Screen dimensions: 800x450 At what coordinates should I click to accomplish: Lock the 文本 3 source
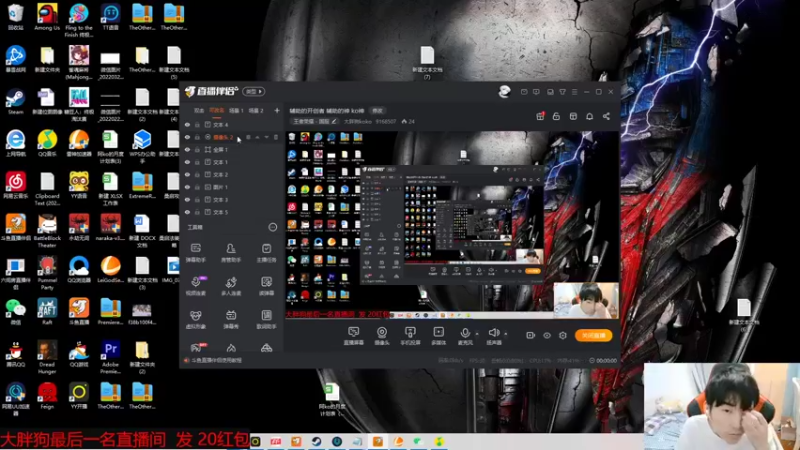point(197,199)
